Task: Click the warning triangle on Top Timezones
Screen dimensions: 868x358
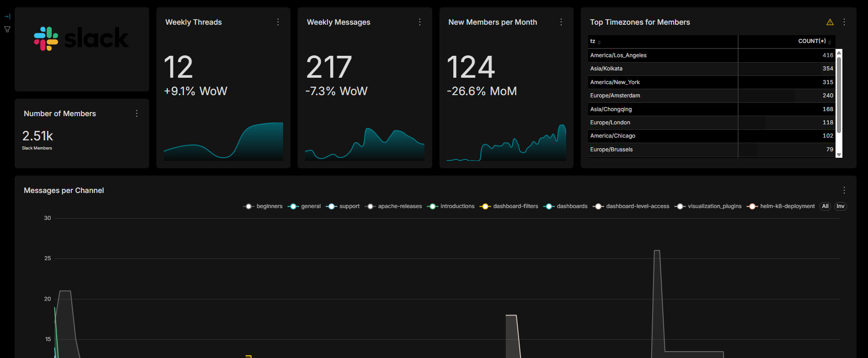Action: [830, 22]
